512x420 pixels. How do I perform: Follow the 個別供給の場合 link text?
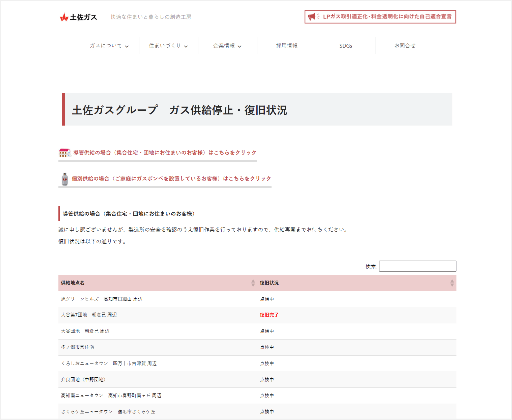coord(171,179)
